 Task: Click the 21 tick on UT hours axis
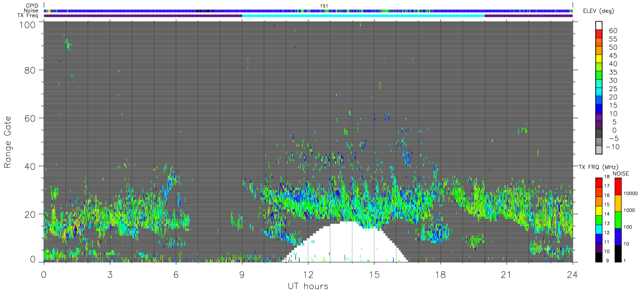(x=507, y=274)
